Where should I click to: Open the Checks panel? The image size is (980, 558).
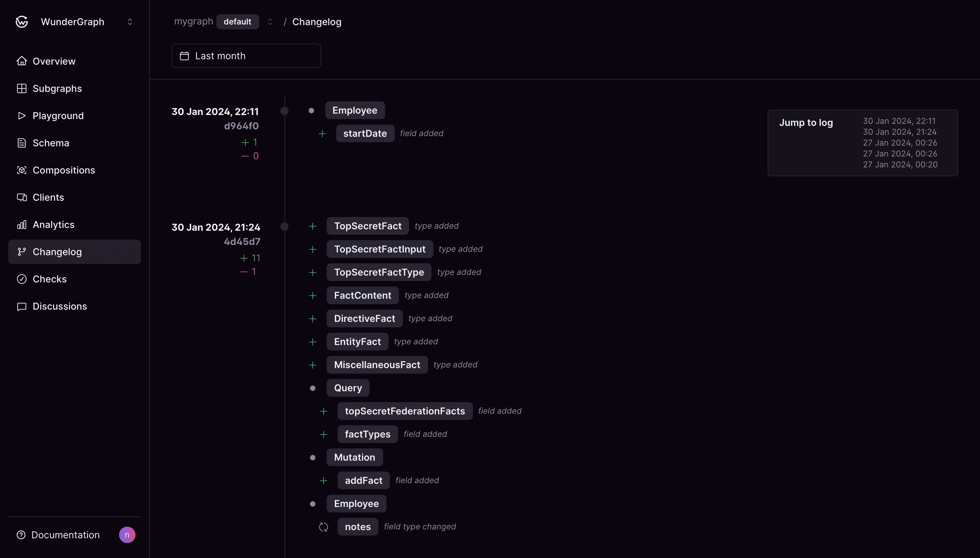point(49,279)
